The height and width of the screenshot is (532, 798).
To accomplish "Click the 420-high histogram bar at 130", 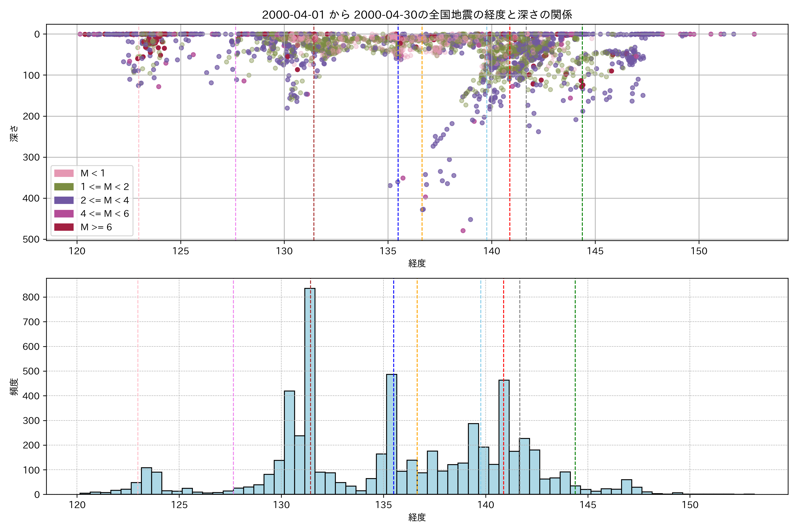I will [289, 443].
